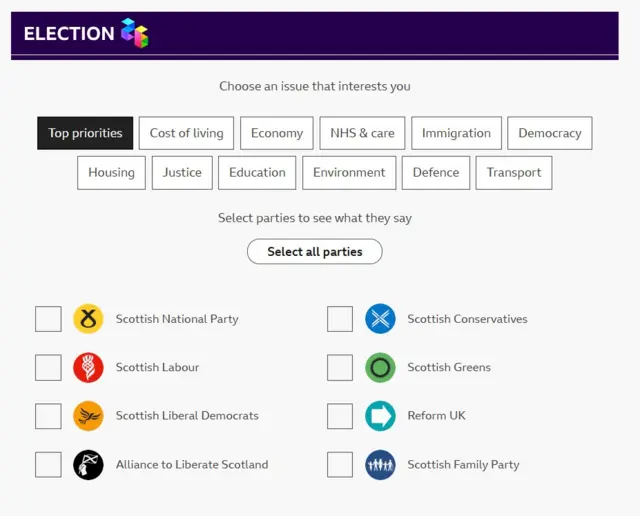Click the Alliance to Liberate Scotland logo
This screenshot has height=516, width=640.
coord(88,464)
